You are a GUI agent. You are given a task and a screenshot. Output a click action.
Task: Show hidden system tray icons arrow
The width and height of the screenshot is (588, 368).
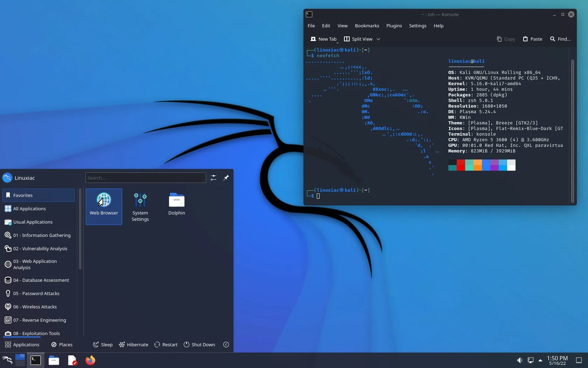[x=540, y=360]
